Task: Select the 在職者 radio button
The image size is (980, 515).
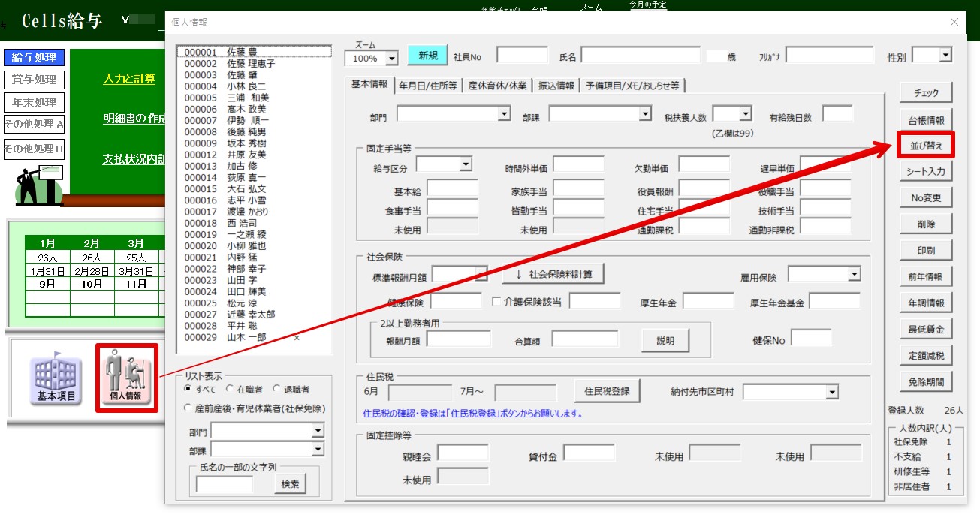Action: pyautogui.click(x=230, y=389)
